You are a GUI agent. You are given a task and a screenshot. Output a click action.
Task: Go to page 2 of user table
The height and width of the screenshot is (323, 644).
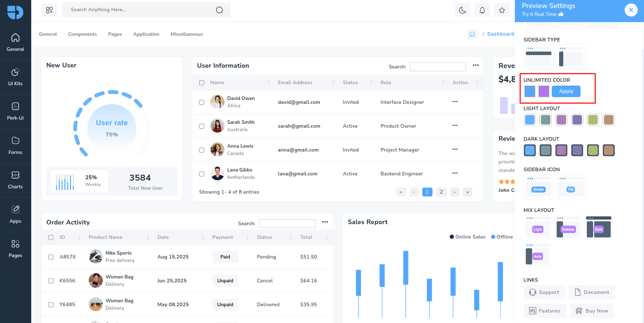click(x=441, y=192)
